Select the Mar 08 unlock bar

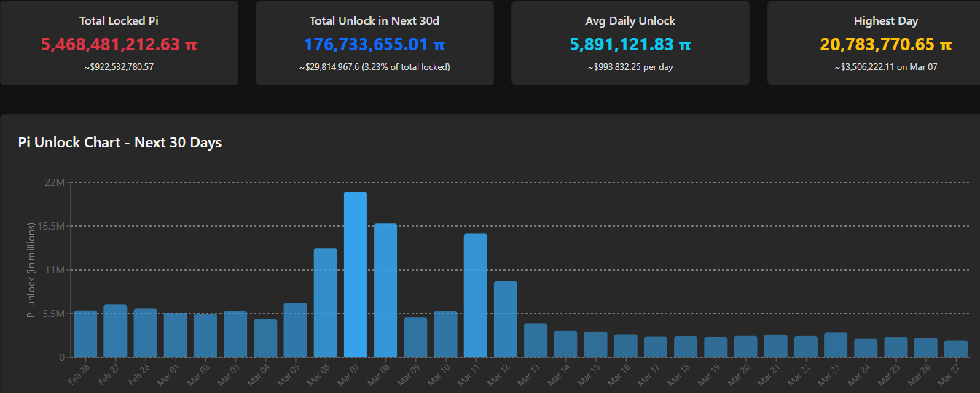(x=385, y=290)
